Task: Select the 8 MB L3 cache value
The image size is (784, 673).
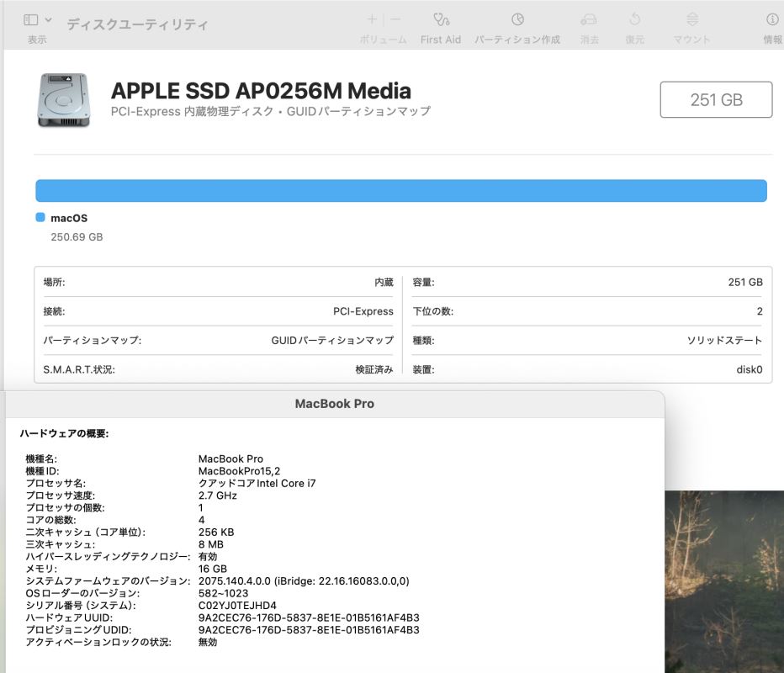Action: pyautogui.click(x=211, y=544)
